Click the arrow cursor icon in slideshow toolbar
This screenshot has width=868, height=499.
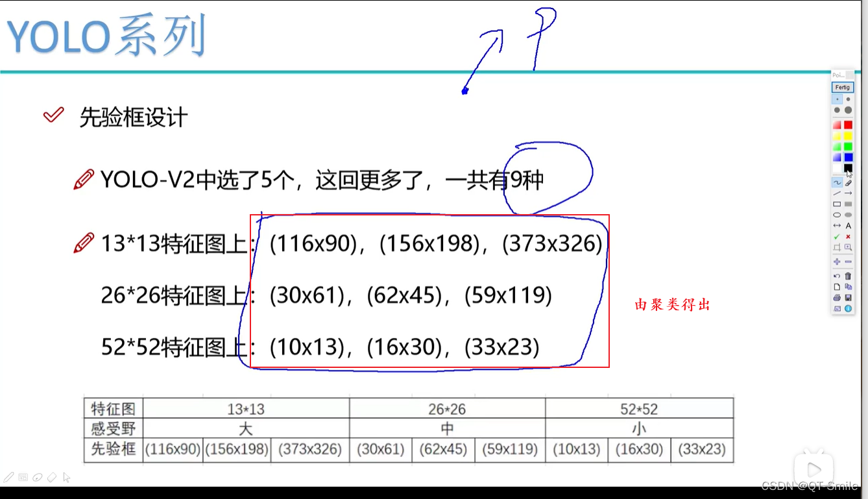coord(66,478)
